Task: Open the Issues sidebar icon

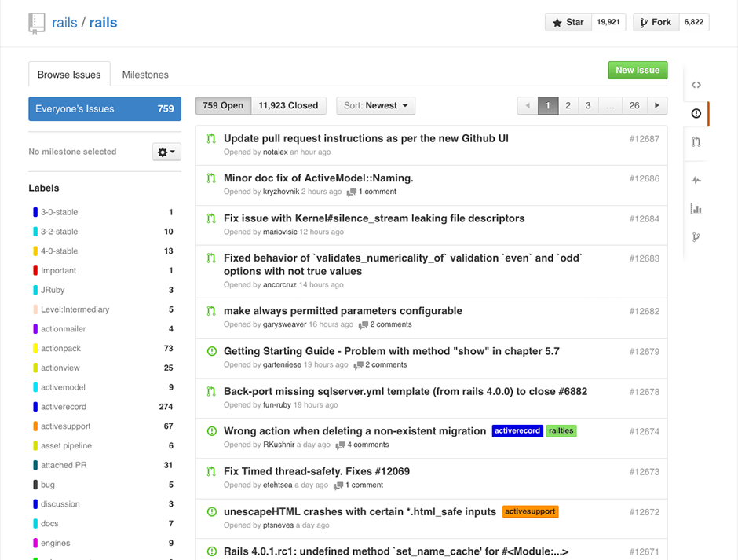Action: point(696,114)
